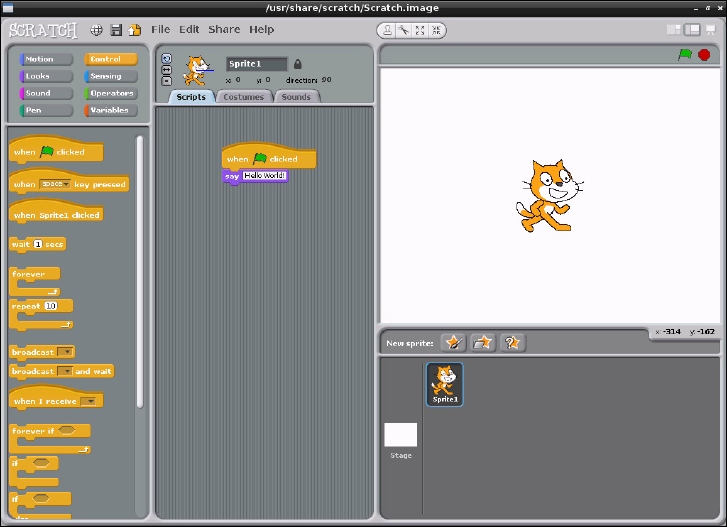Select the Variables block category
The height and width of the screenshot is (527, 727).
click(111, 110)
